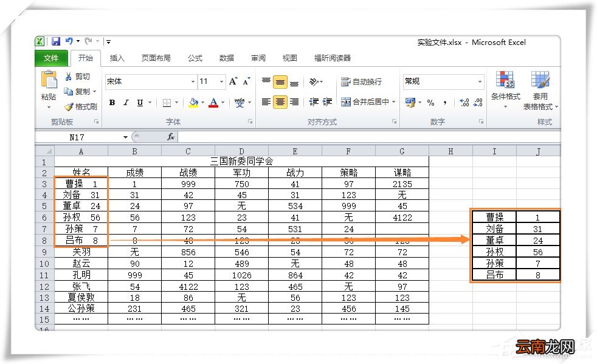597x364 pixels.
Task: Expand the fill color dropdown arrow
Action: tap(202, 103)
